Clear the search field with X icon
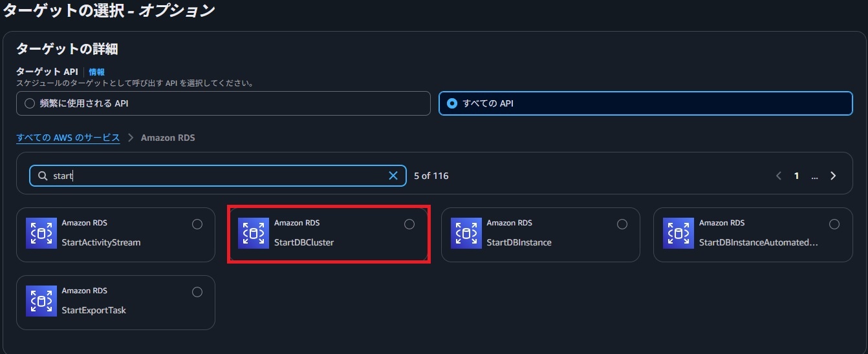Viewport: 868px width, 354px height. [x=393, y=176]
